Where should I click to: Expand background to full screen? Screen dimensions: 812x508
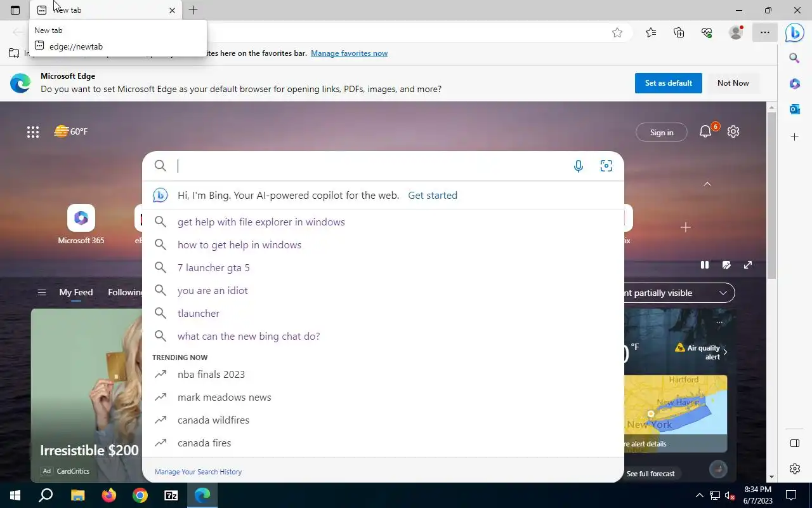click(x=748, y=265)
